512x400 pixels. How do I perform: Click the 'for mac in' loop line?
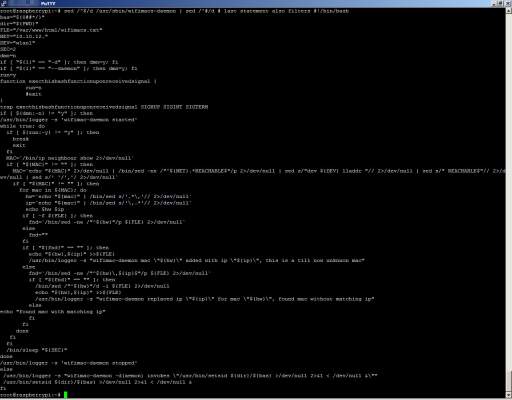point(53,190)
